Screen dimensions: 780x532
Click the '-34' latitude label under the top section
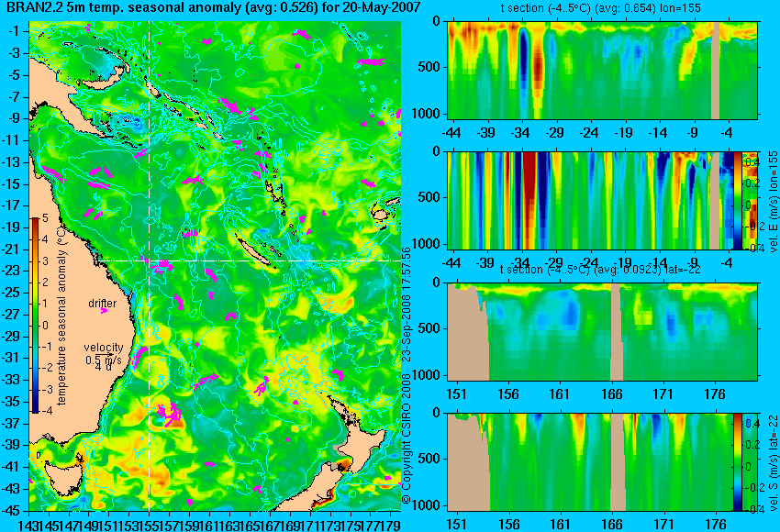click(x=520, y=133)
